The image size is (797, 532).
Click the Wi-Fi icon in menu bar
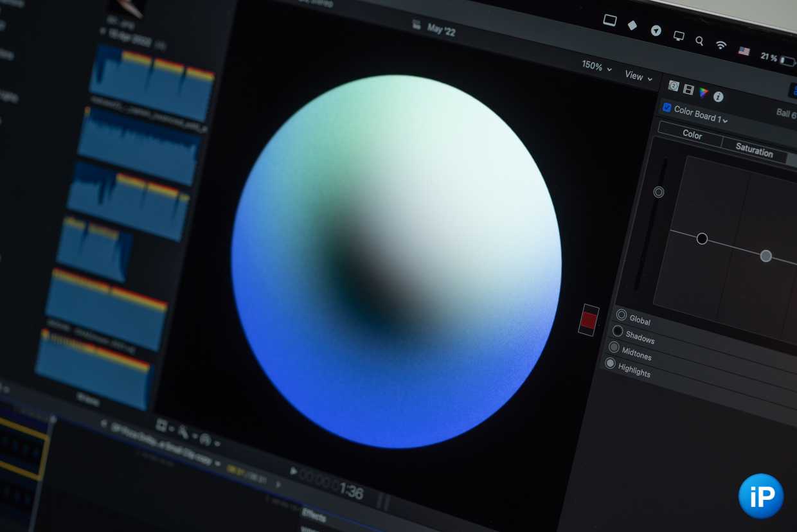(721, 45)
